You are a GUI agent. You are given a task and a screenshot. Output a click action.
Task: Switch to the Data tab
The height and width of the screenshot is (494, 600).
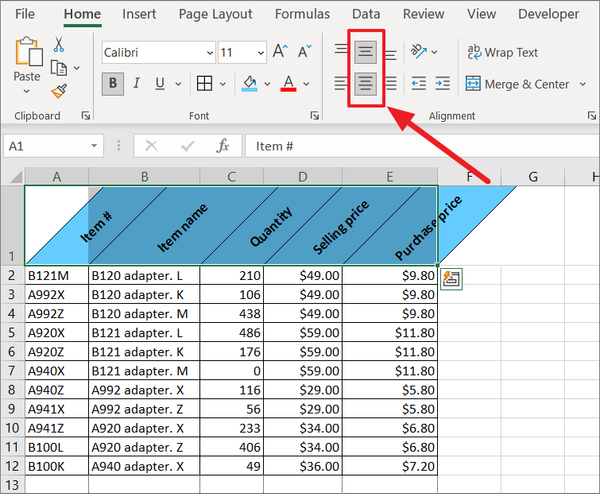pos(366,14)
